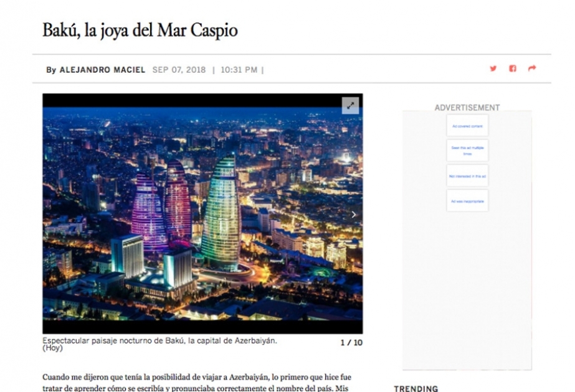Click the date 'SEP 07, 2018'
The width and height of the screenshot is (575, 392).
point(179,70)
